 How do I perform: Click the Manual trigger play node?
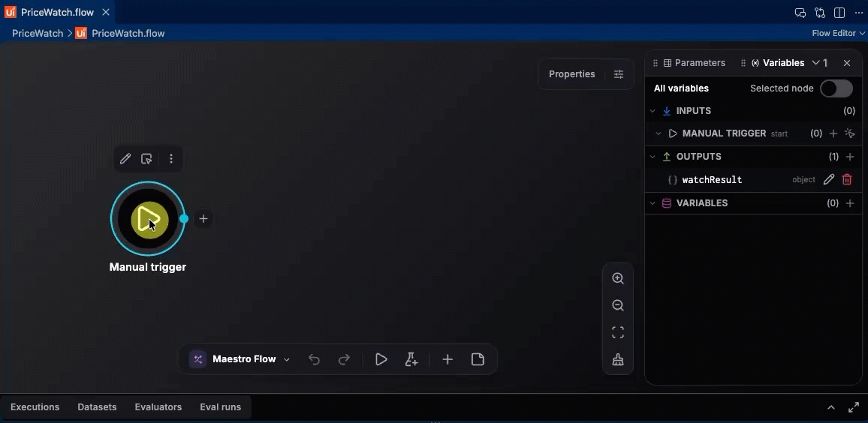click(148, 219)
